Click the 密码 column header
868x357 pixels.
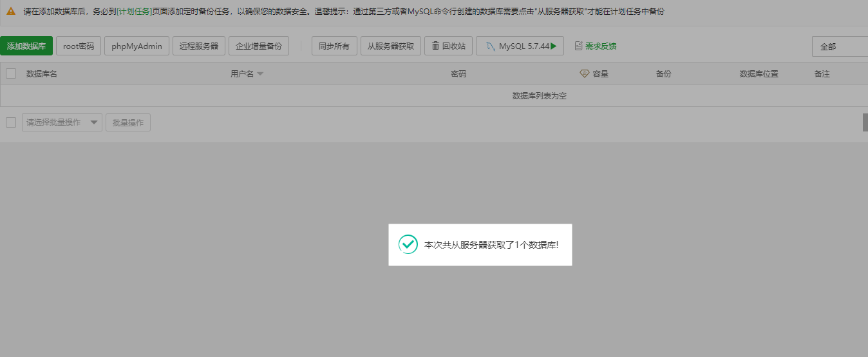[x=458, y=74]
